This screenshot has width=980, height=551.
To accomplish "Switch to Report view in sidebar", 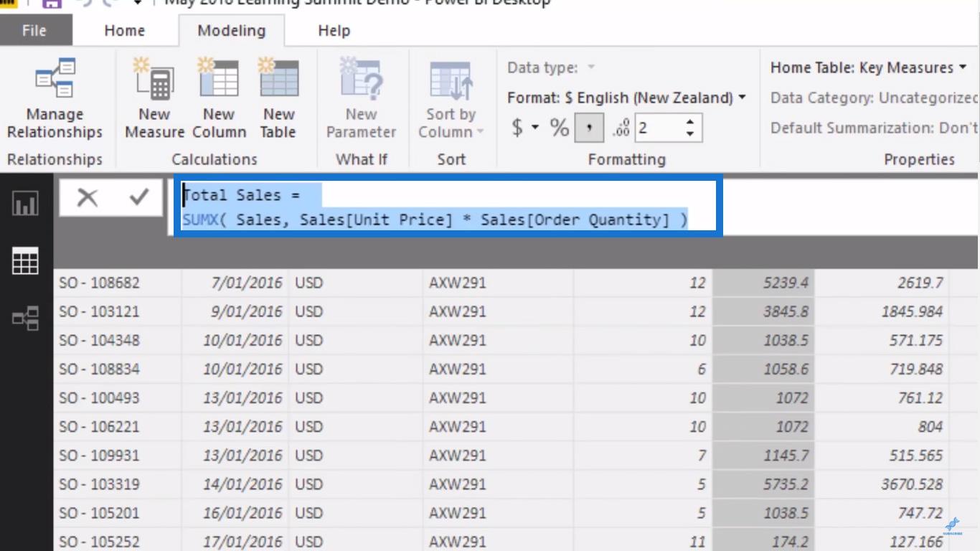I will click(x=25, y=204).
